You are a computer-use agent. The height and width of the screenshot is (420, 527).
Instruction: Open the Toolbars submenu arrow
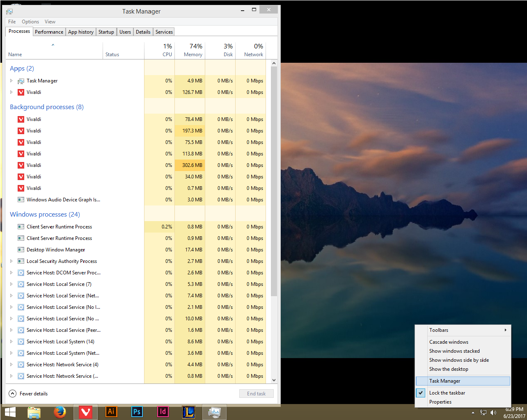click(x=506, y=330)
